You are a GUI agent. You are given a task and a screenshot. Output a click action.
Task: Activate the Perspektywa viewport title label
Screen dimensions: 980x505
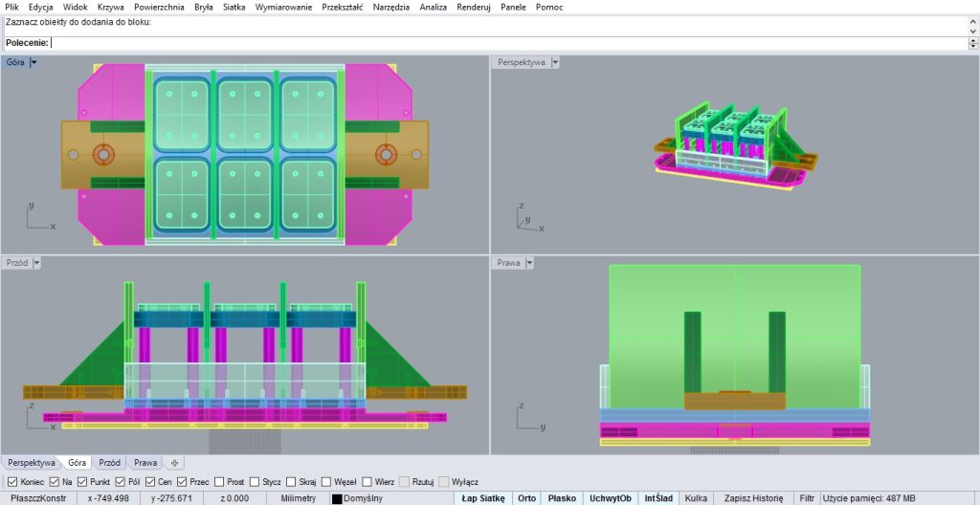click(x=522, y=62)
